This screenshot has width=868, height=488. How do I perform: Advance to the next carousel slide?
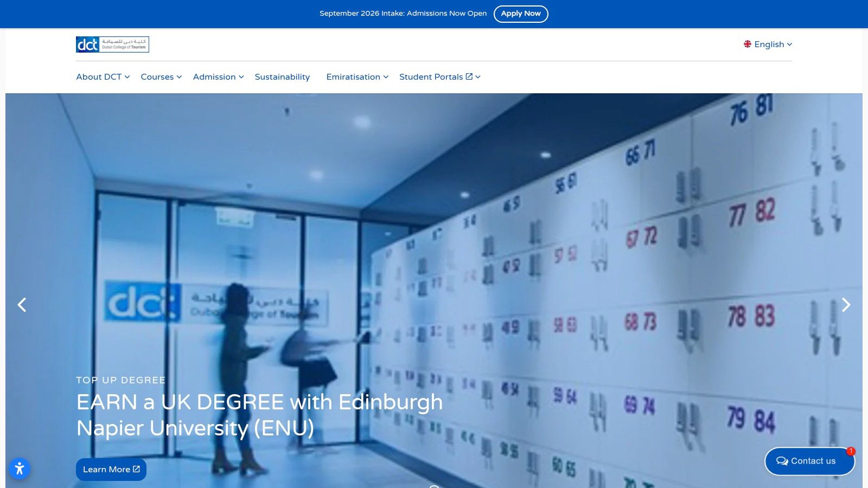click(x=846, y=305)
